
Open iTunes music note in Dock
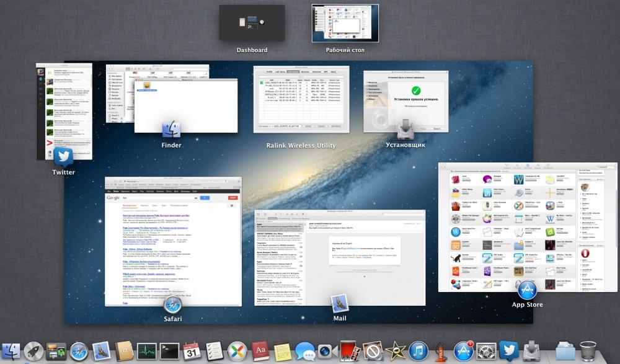tap(418, 352)
